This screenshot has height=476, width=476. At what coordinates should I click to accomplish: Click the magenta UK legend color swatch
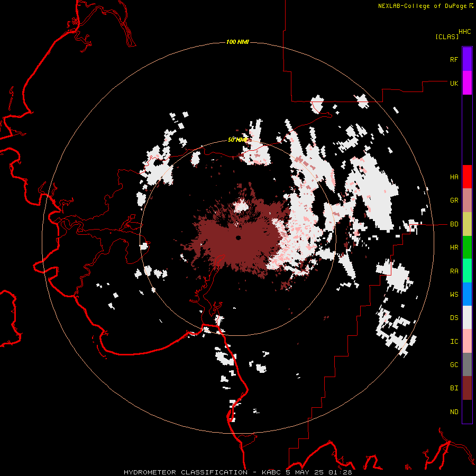pos(467,83)
